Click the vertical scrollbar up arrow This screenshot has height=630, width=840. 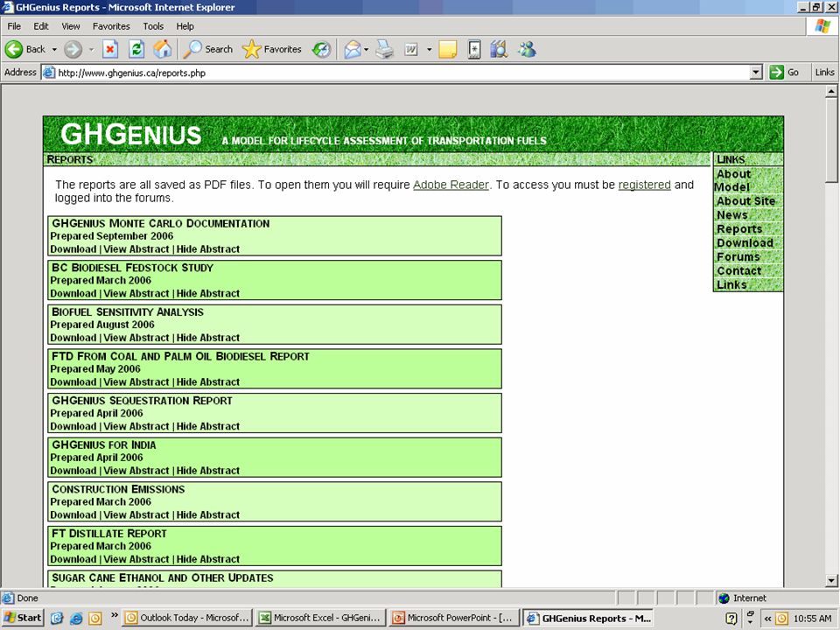[831, 92]
